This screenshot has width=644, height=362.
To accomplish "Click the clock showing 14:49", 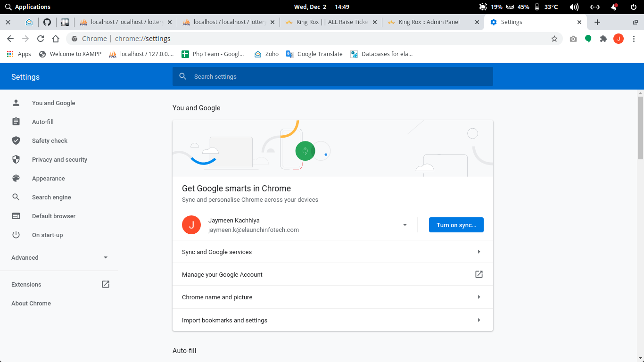I will click(342, 7).
